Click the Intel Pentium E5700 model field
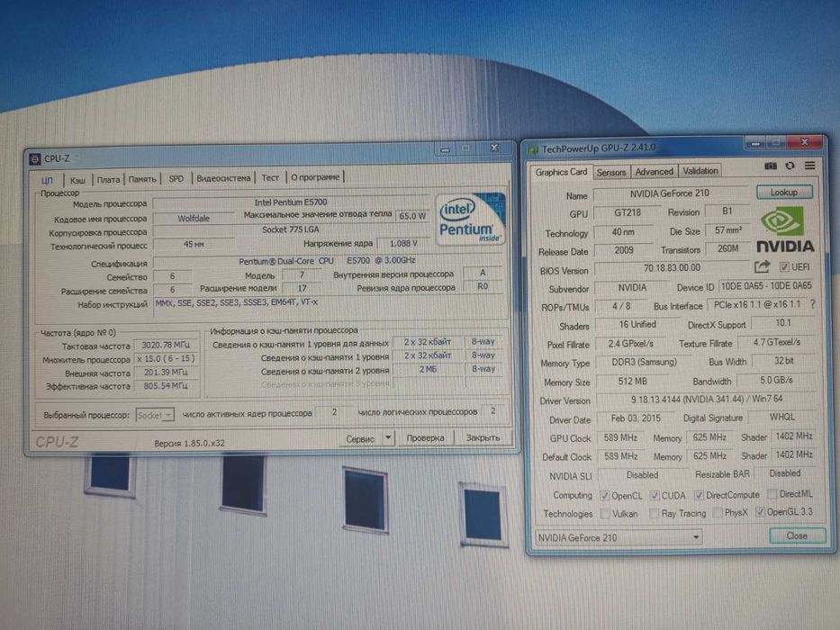Viewport: 840px width, 630px height. click(291, 202)
